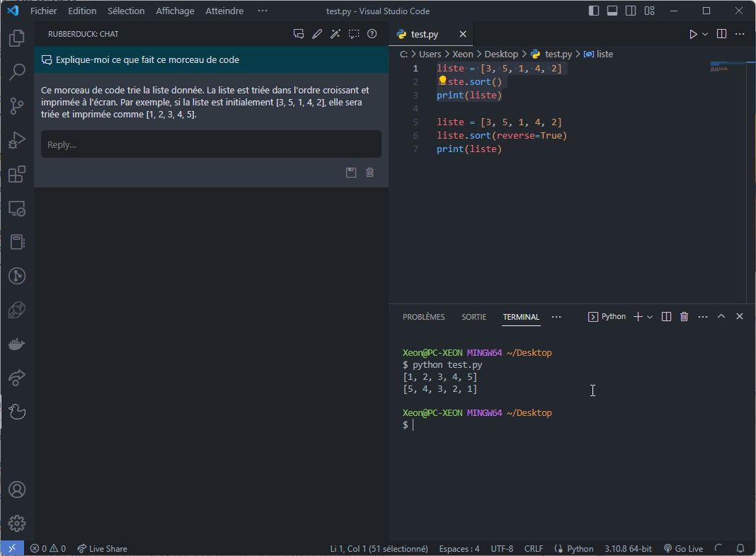This screenshot has height=556, width=756.
Task: Click the notifications bell in status bar
Action: [x=740, y=548]
